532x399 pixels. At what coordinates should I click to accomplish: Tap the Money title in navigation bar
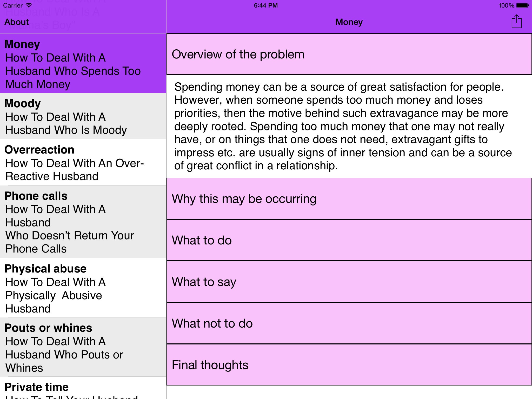[x=349, y=22]
